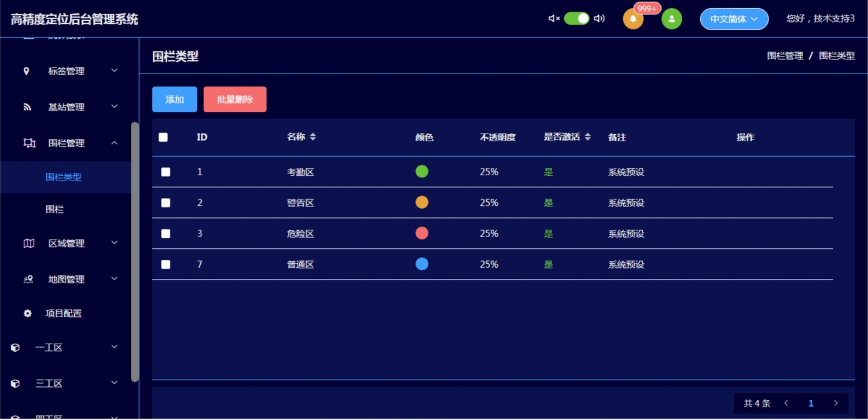Open the 中文简体 language dropdown
This screenshot has width=868, height=420.
[x=734, y=19]
